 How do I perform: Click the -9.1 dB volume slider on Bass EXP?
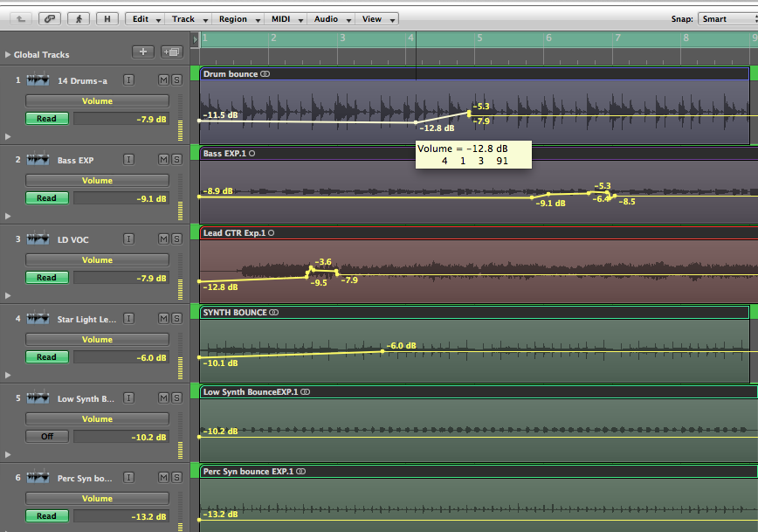click(121, 198)
